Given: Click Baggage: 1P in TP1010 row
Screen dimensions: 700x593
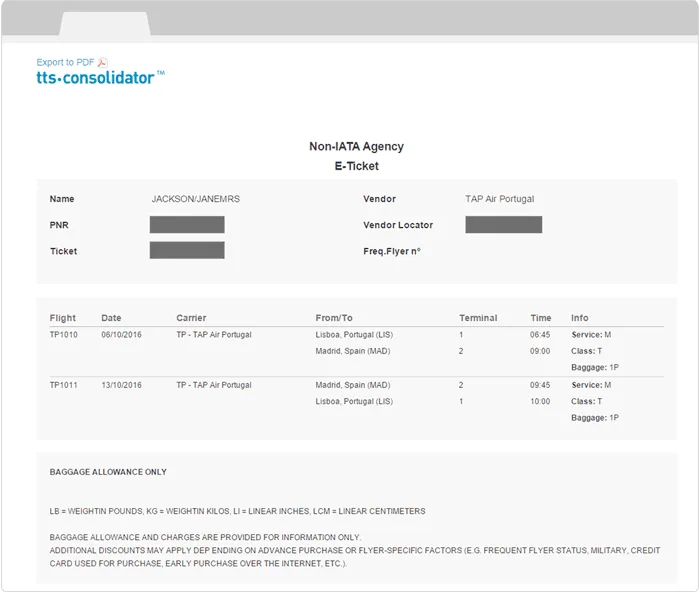Looking at the screenshot, I should pyautogui.click(x=595, y=367).
